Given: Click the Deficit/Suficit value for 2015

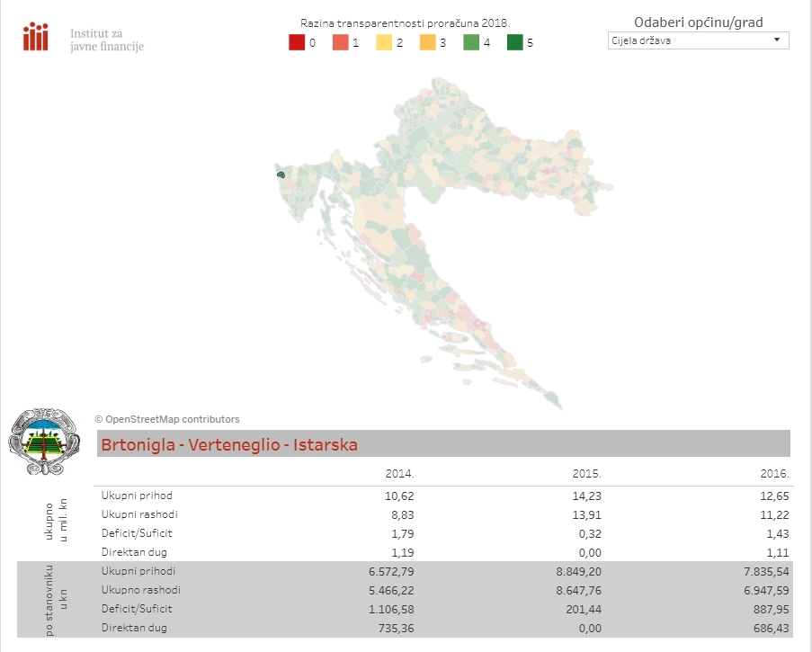Looking at the screenshot, I should 590,532.
